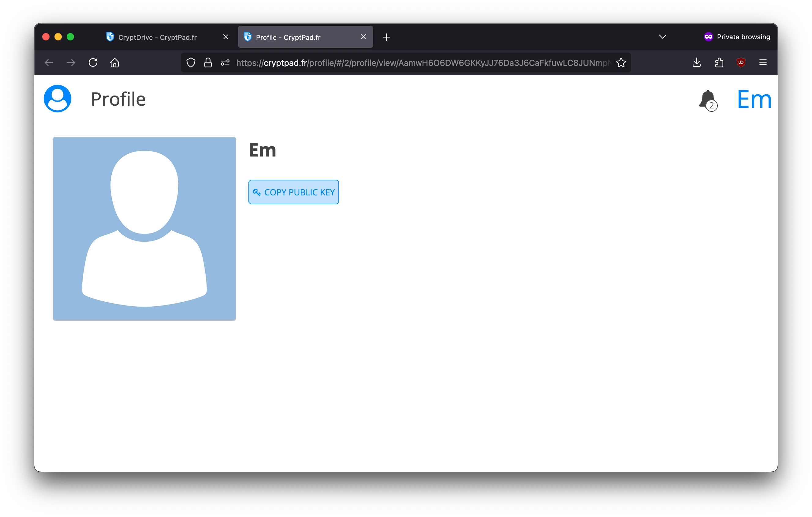This screenshot has width=812, height=517.
Task: Click the reload page icon
Action: coord(93,62)
